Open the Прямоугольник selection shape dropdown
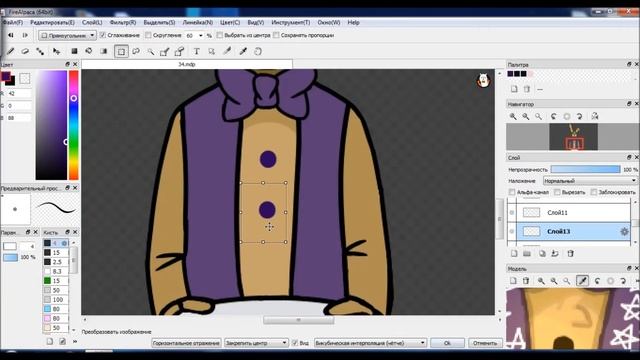The width and height of the screenshot is (640, 360). (67, 36)
